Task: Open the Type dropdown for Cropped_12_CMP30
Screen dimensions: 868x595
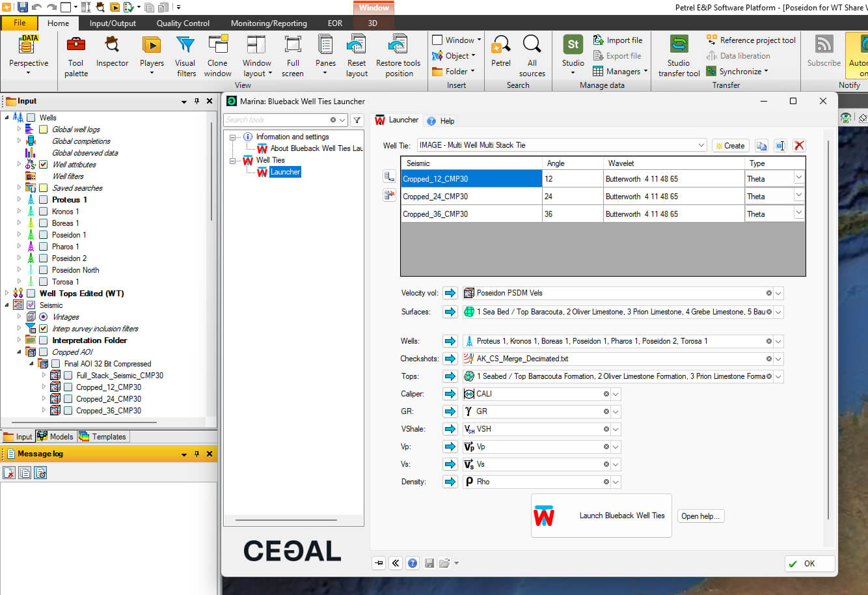Action: coord(798,178)
